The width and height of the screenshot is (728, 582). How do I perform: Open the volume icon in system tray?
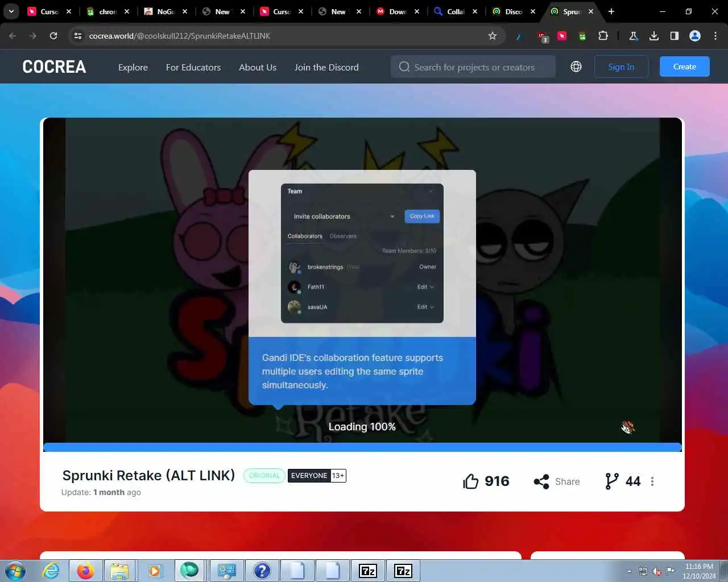tap(657, 571)
